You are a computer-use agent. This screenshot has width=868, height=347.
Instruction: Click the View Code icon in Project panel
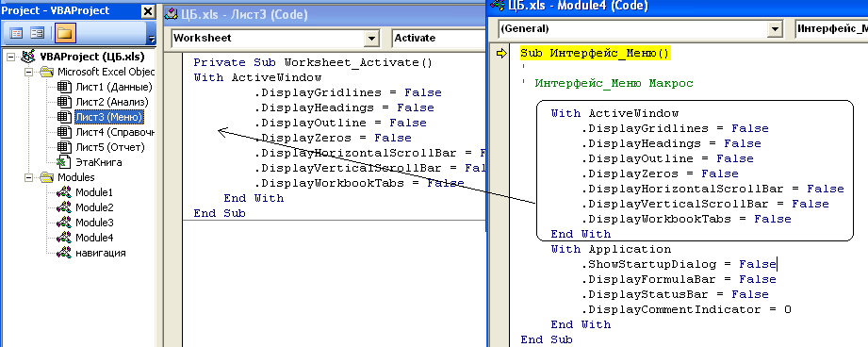tap(16, 34)
